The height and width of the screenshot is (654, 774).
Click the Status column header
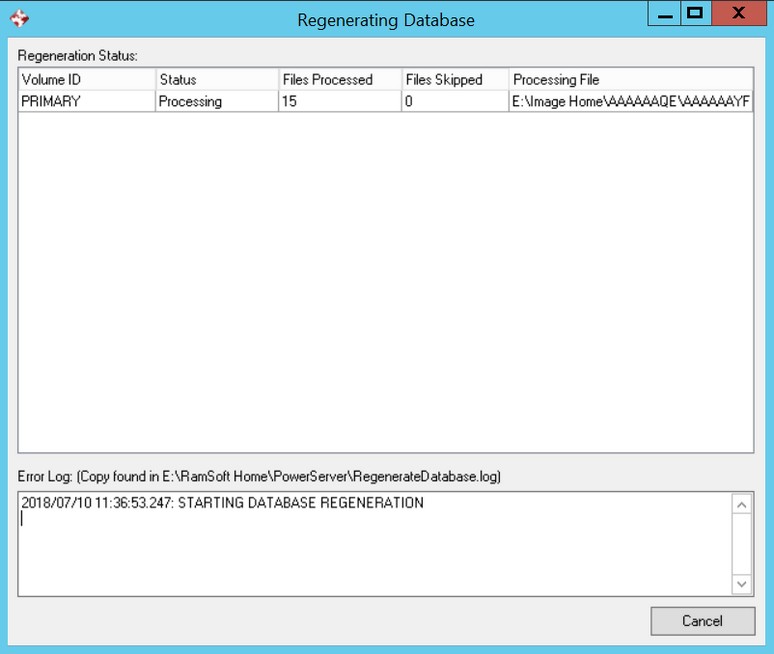tap(216, 79)
